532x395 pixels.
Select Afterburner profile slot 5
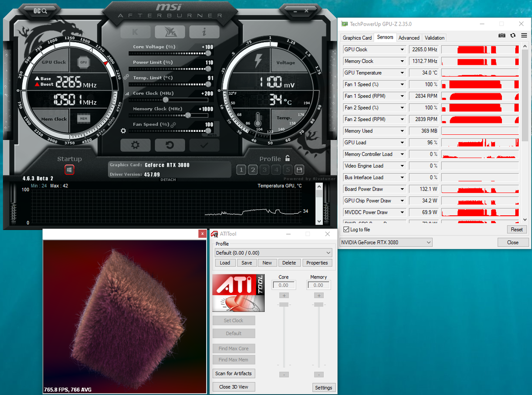pos(288,170)
